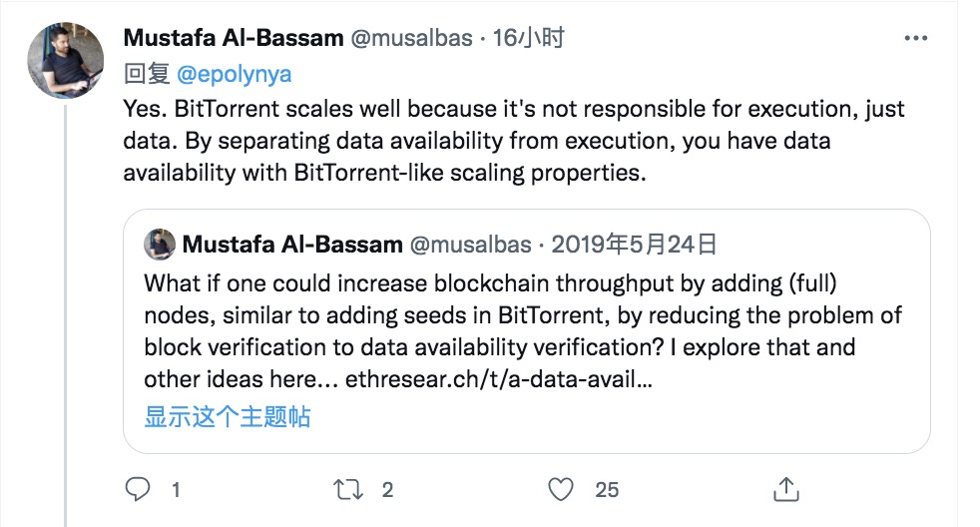Open the ethresear.ch link in quoted tweet
980x527 pixels.
(x=498, y=379)
